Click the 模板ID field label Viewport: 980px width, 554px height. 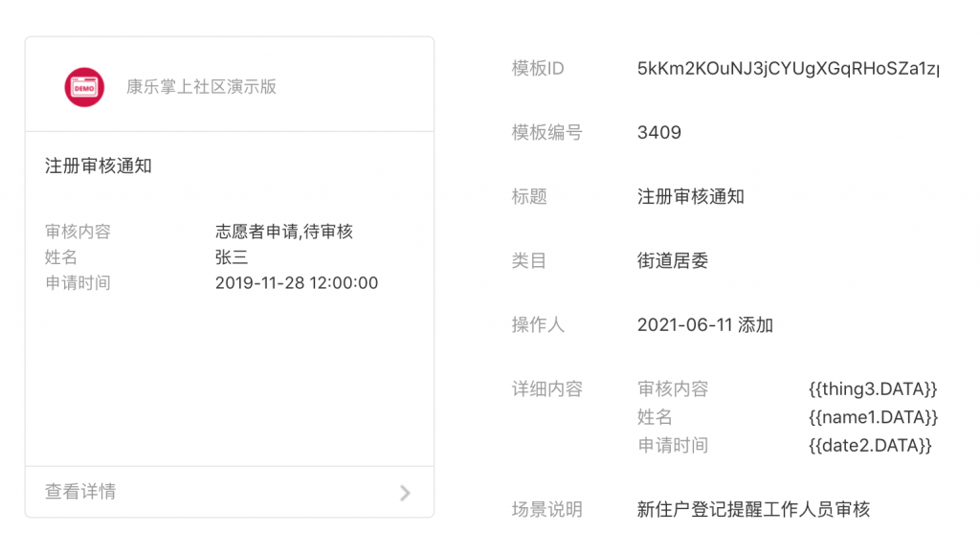(x=538, y=69)
